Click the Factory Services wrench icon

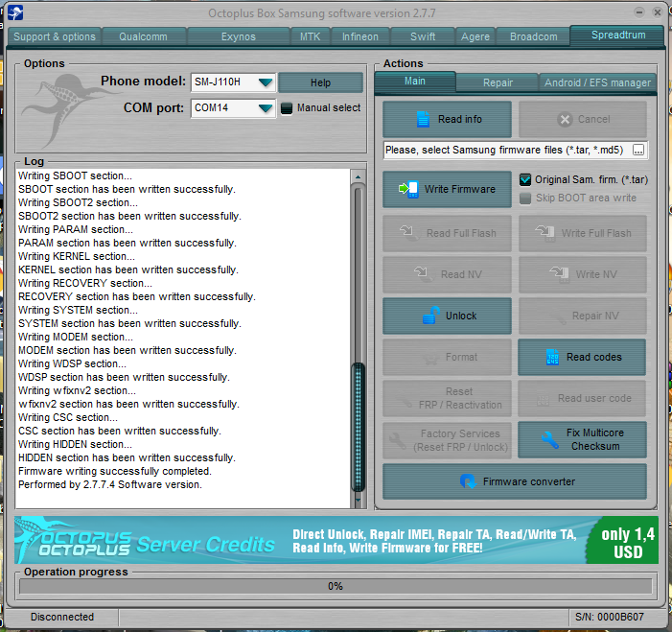pyautogui.click(x=397, y=440)
